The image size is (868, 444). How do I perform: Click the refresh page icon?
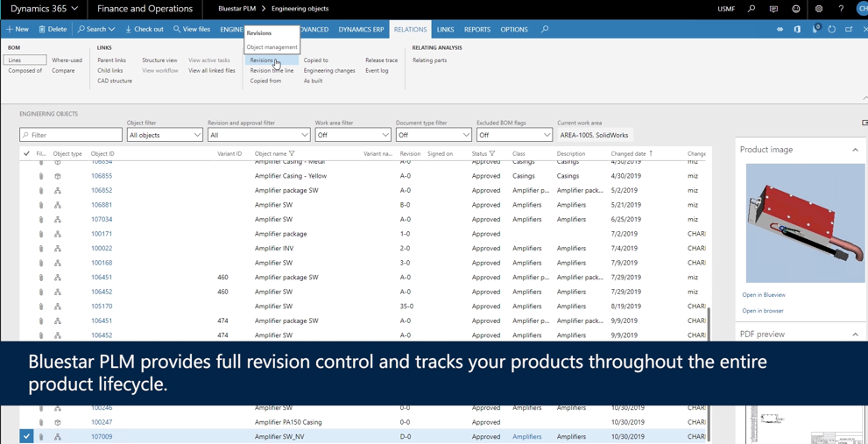tap(832, 30)
